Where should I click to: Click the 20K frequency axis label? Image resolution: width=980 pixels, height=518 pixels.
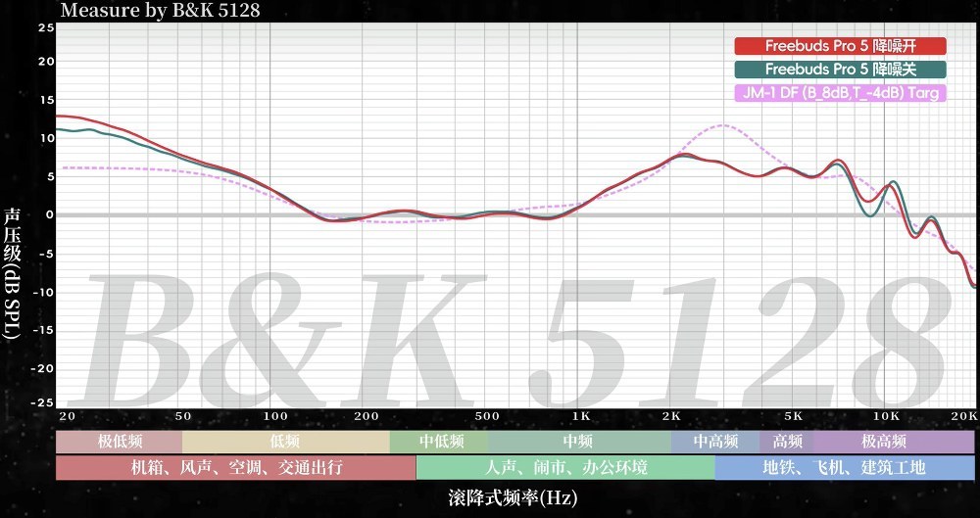coord(965,416)
